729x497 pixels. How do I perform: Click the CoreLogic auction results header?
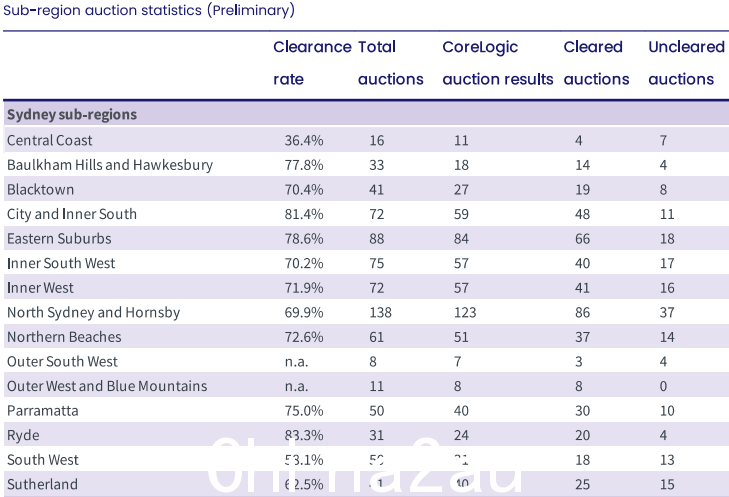point(497,63)
